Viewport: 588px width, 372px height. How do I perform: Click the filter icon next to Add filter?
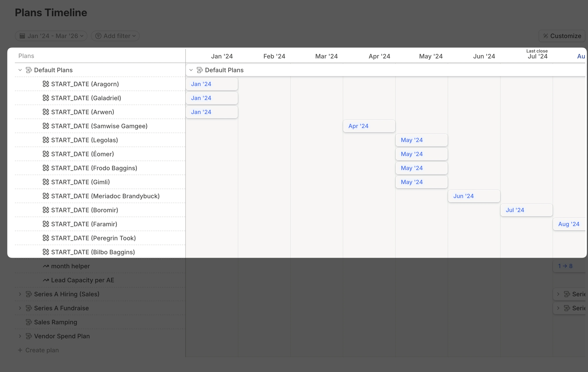[x=98, y=36]
